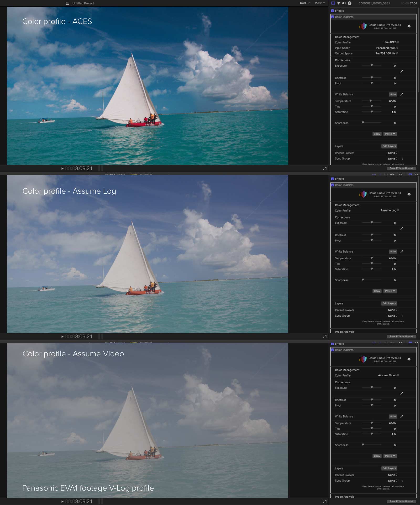Viewport: 420px width, 505px height.
Task: Open the Info inspector icon
Action: point(349,3)
